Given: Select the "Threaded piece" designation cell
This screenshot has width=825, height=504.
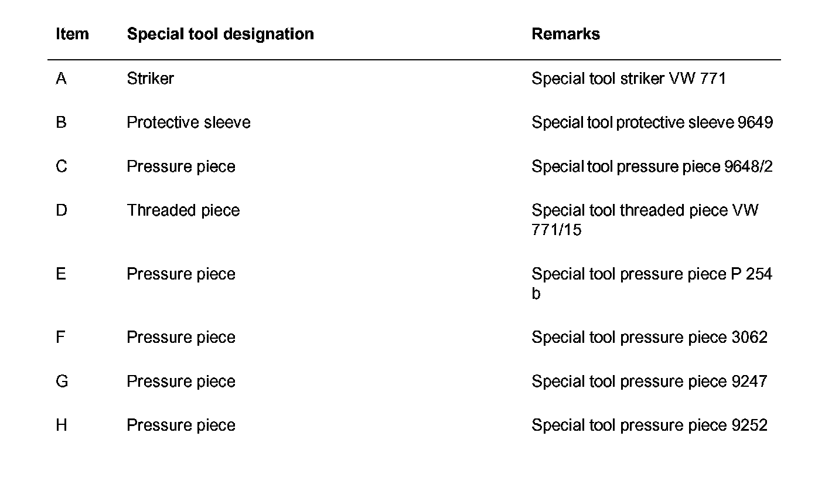Looking at the screenshot, I should tap(183, 210).
